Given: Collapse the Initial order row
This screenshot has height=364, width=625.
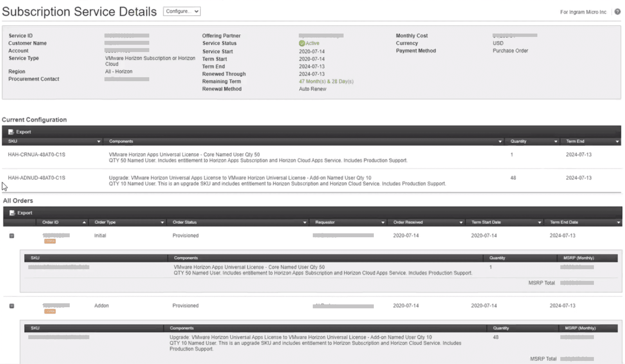Looking at the screenshot, I should [x=12, y=236].
